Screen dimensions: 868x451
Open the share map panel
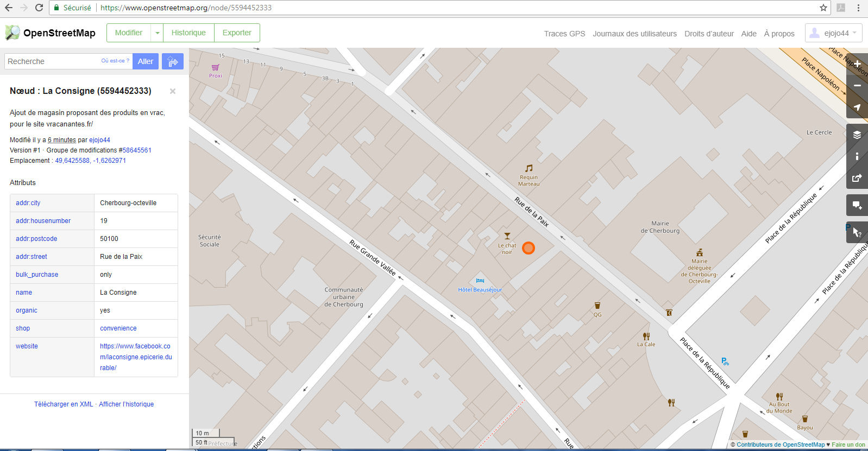857,178
